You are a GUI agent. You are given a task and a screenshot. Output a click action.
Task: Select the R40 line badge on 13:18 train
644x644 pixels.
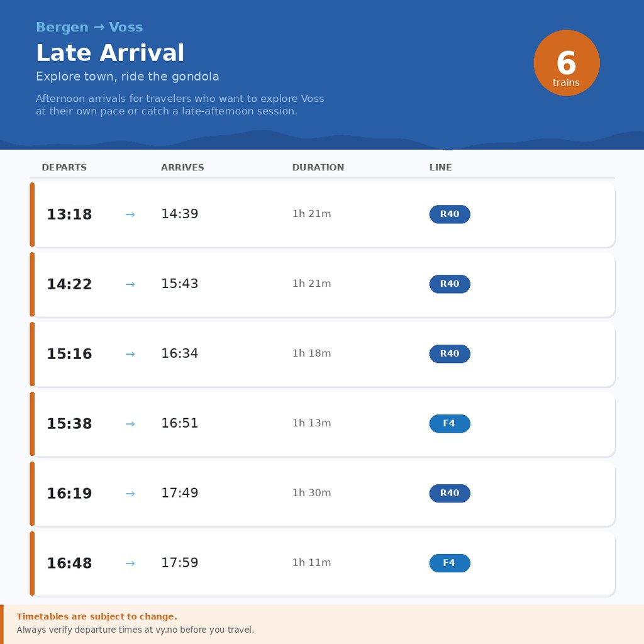(x=450, y=214)
